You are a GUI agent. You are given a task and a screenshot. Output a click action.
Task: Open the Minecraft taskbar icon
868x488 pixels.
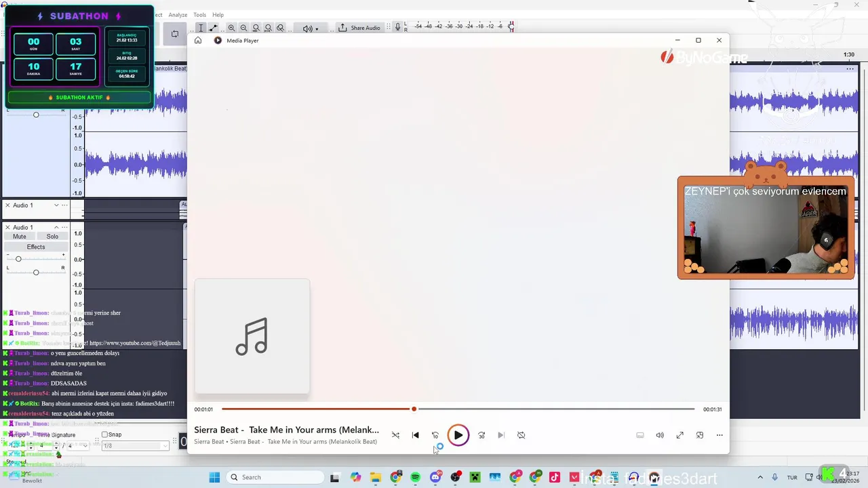(x=475, y=477)
